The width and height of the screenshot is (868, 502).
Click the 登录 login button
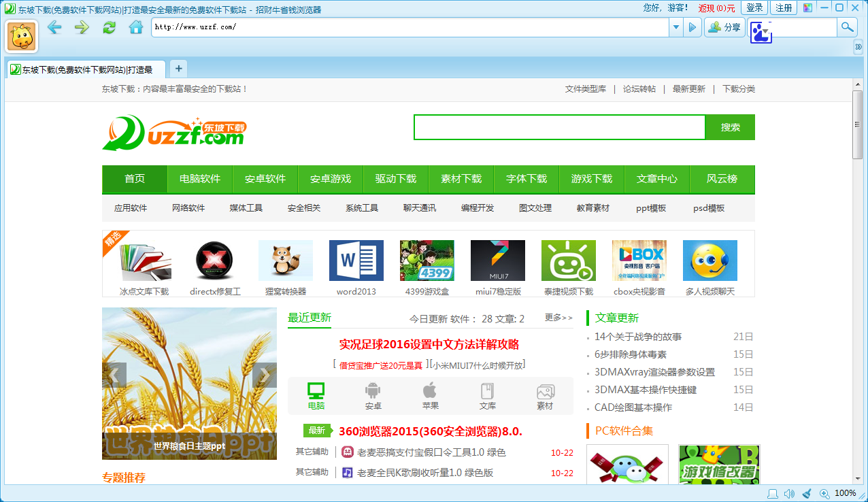tap(754, 7)
